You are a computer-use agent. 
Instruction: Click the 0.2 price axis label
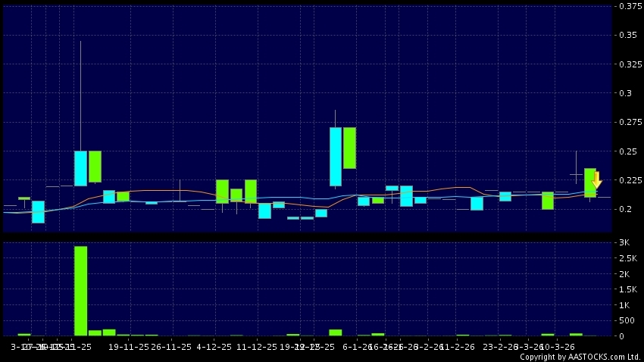tap(626, 209)
